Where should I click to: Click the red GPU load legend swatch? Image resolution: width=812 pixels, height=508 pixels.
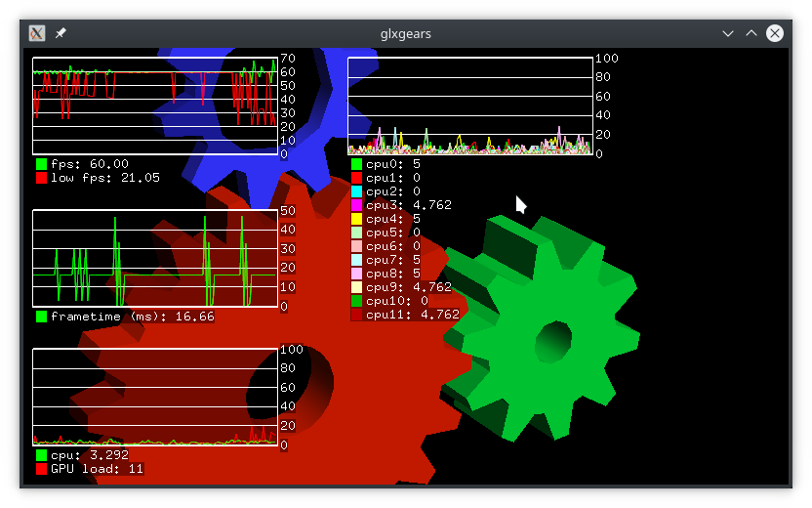(x=41, y=469)
